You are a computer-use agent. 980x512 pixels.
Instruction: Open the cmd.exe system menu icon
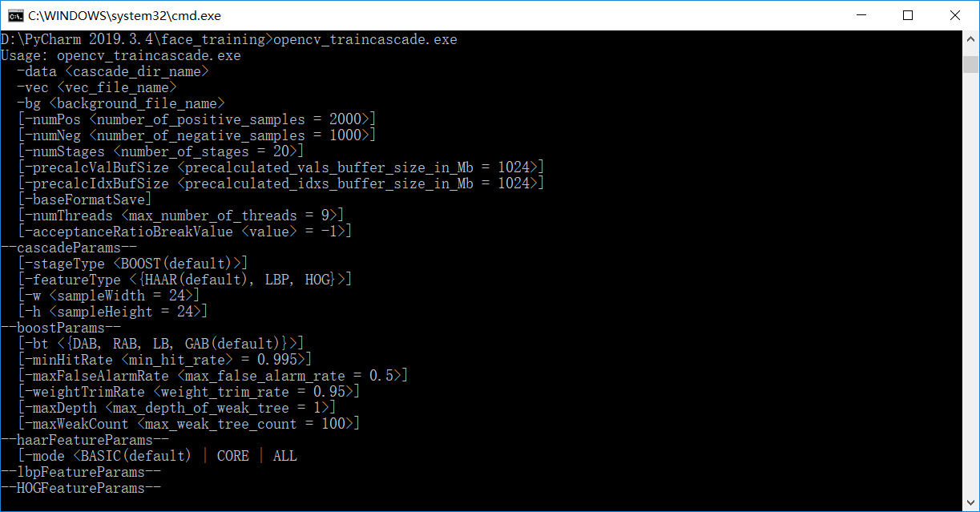point(14,15)
